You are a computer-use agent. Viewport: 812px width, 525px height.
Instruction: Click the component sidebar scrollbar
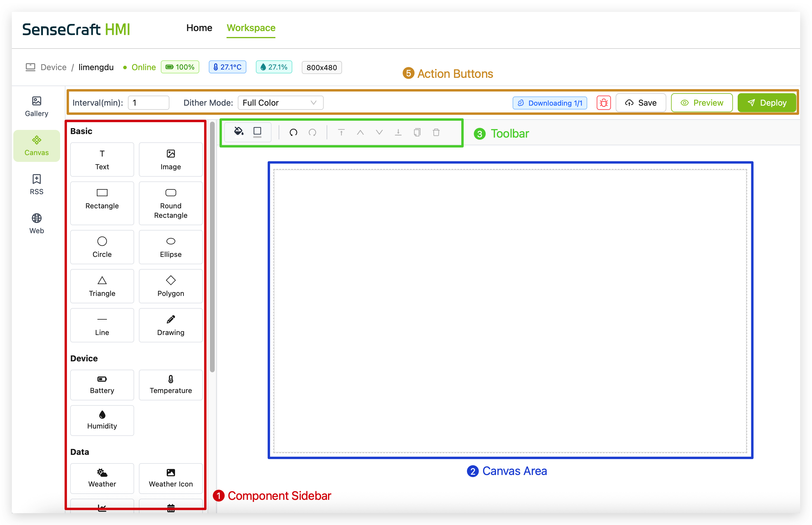click(212, 247)
